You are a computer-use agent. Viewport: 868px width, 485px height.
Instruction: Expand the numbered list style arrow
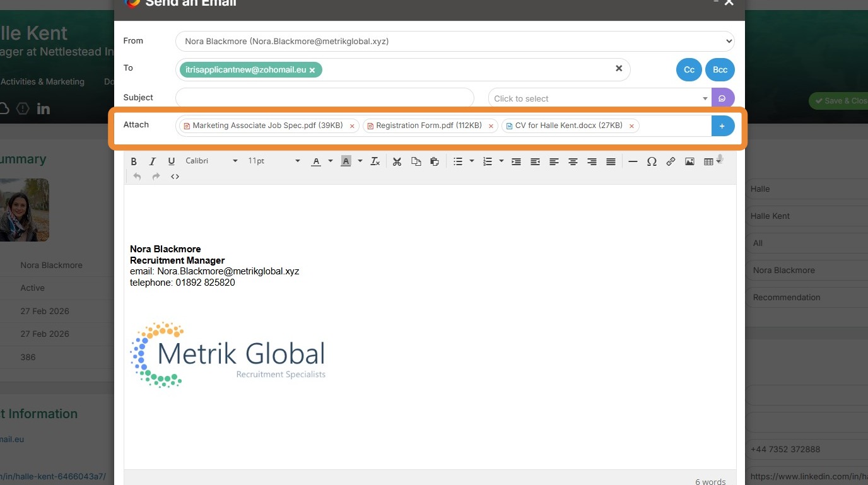click(x=501, y=161)
